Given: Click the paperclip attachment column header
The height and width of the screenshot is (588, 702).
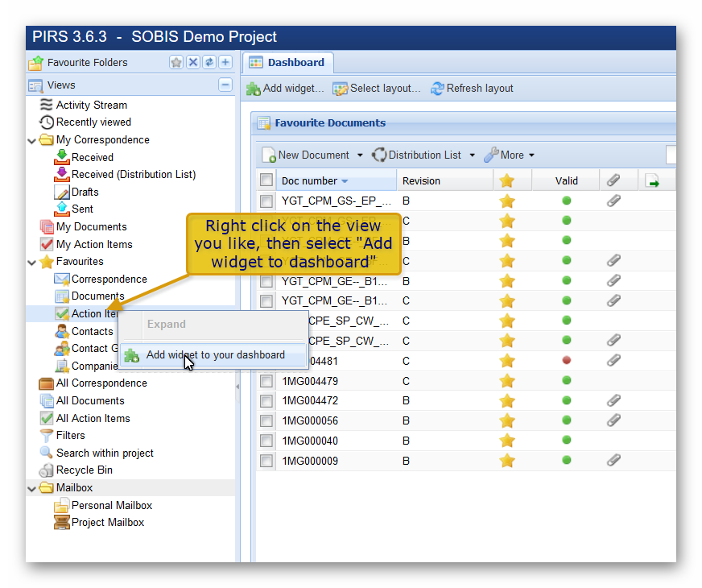Looking at the screenshot, I should coord(613,181).
